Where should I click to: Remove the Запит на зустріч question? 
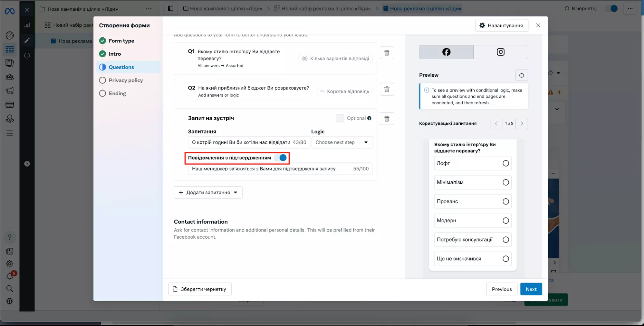(x=387, y=119)
